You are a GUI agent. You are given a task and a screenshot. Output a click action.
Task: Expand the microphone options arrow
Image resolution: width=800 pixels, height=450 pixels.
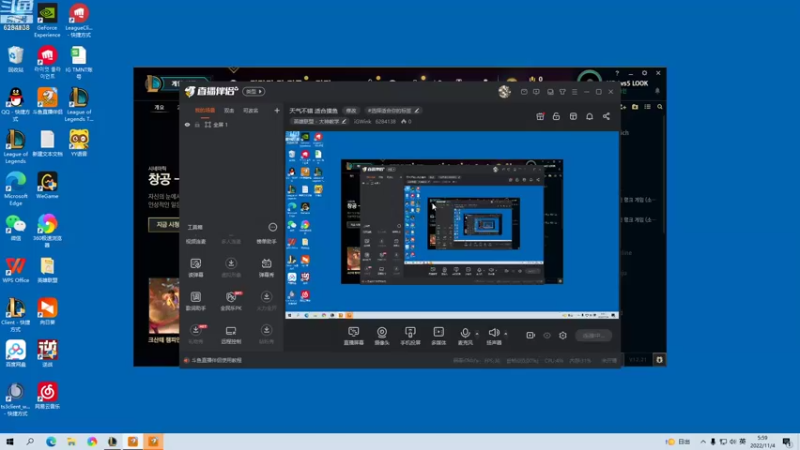(477, 334)
